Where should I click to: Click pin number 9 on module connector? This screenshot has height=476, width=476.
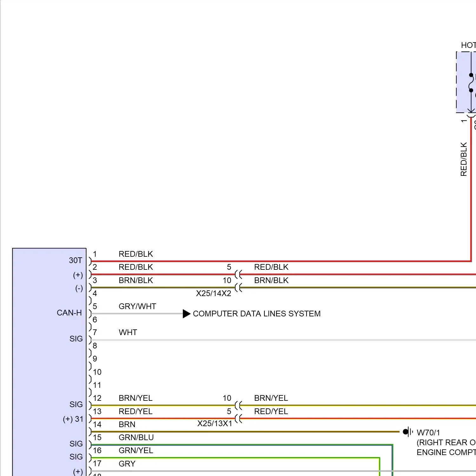(95, 359)
